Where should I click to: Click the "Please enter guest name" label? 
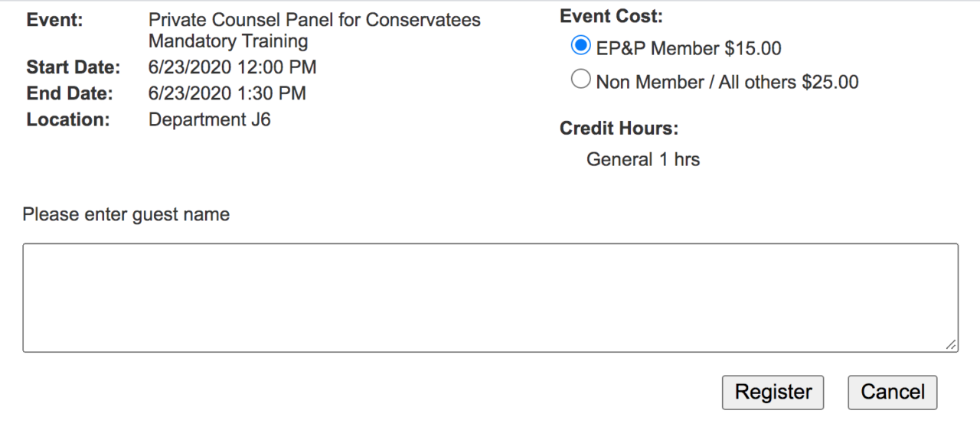click(126, 214)
